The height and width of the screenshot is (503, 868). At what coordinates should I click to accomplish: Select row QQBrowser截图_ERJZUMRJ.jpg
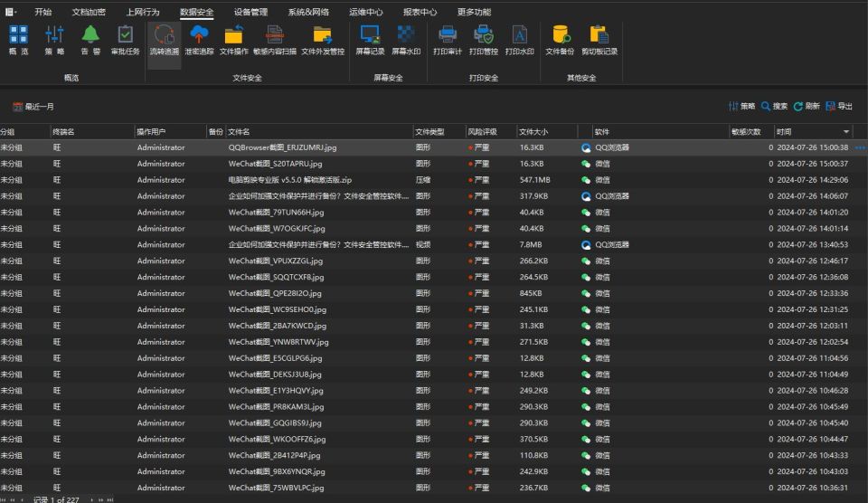coord(434,147)
